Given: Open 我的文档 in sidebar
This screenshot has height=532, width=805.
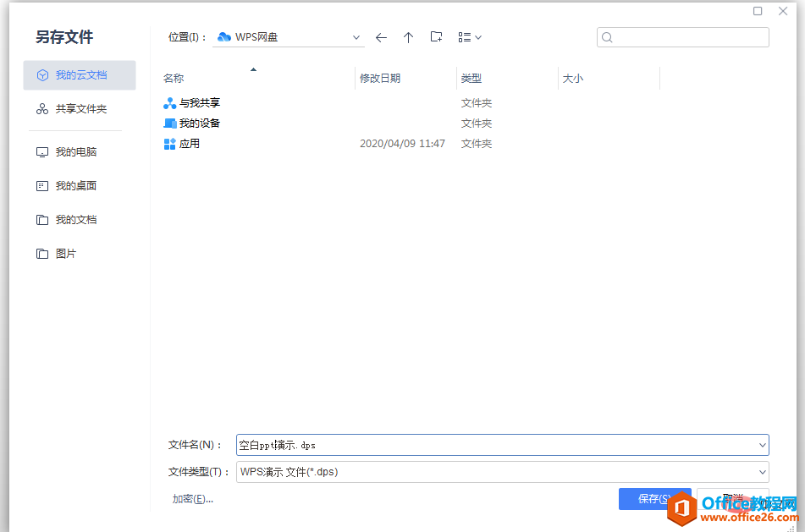Looking at the screenshot, I should 80,220.
